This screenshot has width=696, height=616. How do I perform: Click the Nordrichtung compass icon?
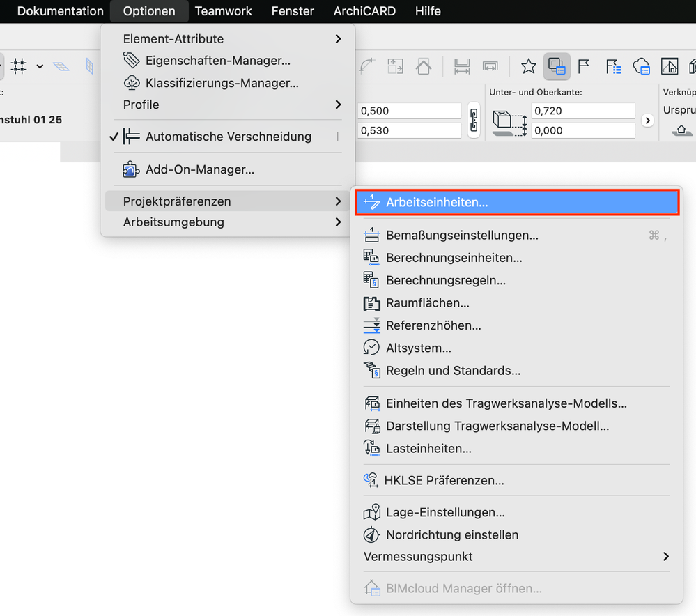tap(371, 535)
